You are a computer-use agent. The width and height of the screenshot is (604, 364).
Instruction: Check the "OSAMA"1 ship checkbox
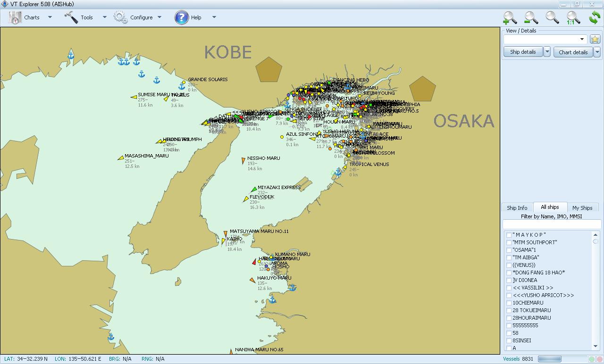(x=509, y=250)
